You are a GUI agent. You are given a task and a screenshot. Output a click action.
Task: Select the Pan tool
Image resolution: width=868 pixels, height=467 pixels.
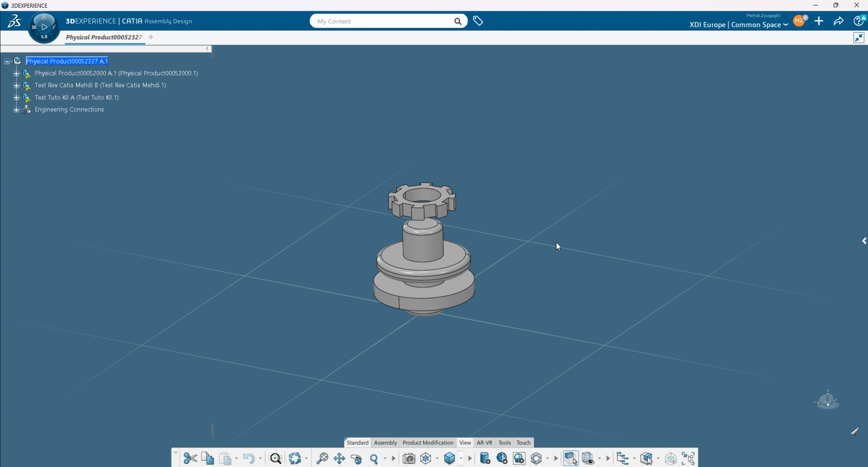pos(340,458)
